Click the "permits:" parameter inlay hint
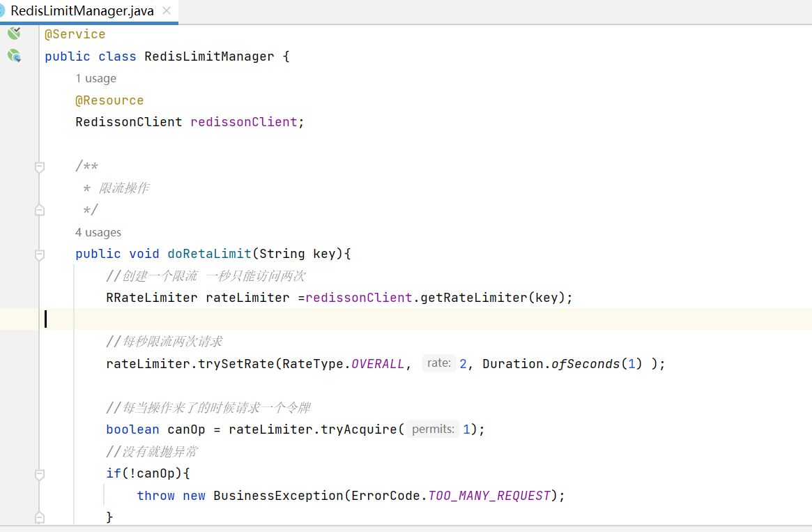Image resolution: width=812 pixels, height=532 pixels. click(433, 430)
